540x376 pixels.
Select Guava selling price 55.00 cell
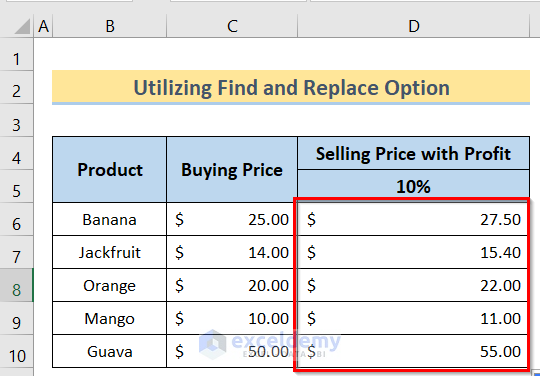click(x=414, y=352)
